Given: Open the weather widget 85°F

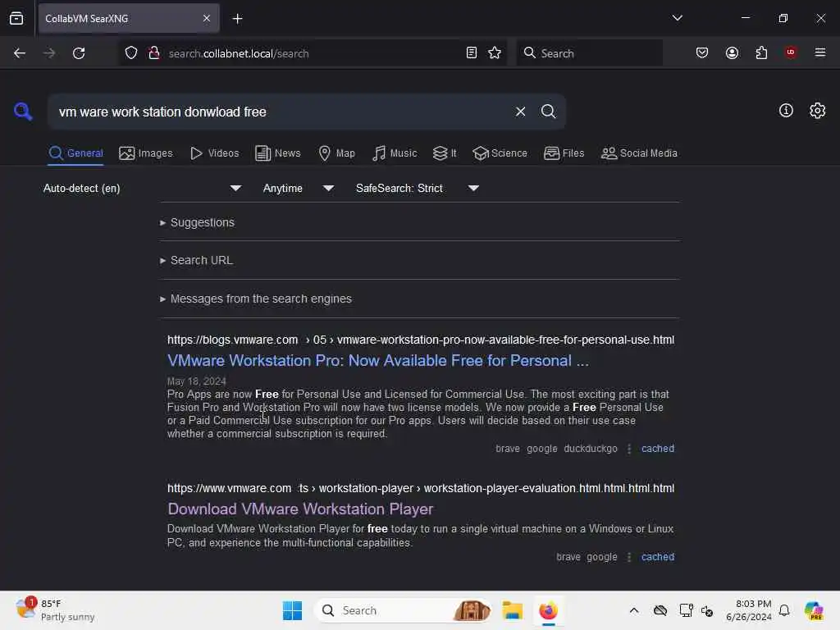Looking at the screenshot, I should 55,609.
